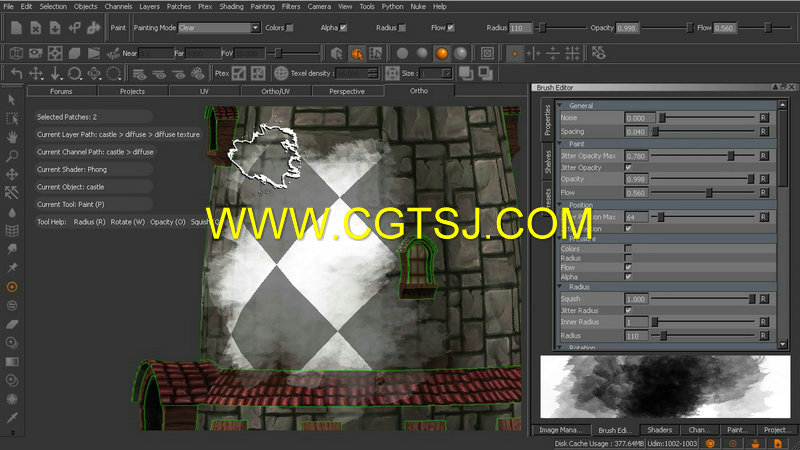Open the Painting Mode dropdown
The height and width of the screenshot is (450, 800).
pos(219,28)
